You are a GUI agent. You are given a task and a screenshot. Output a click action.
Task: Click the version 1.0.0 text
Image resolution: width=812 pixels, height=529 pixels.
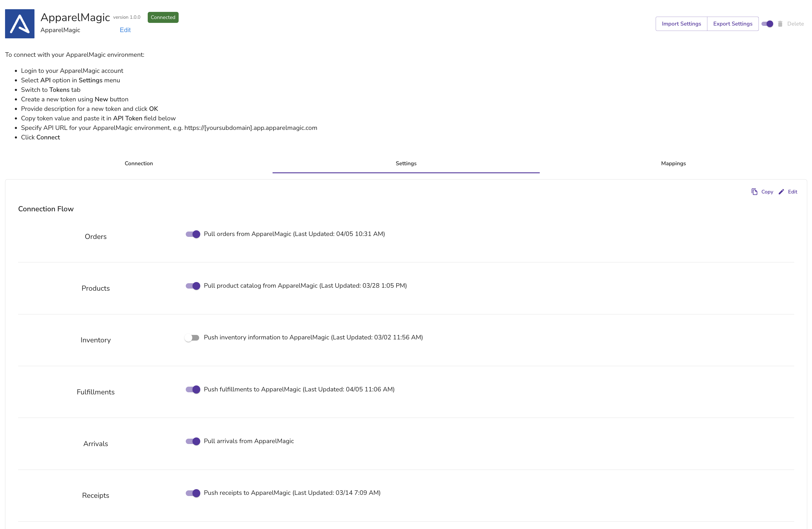tap(127, 18)
